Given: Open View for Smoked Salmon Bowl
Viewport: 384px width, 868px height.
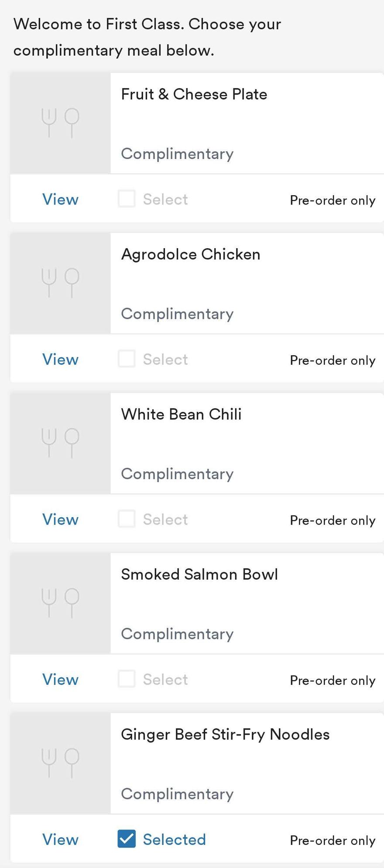Looking at the screenshot, I should click(x=60, y=679).
